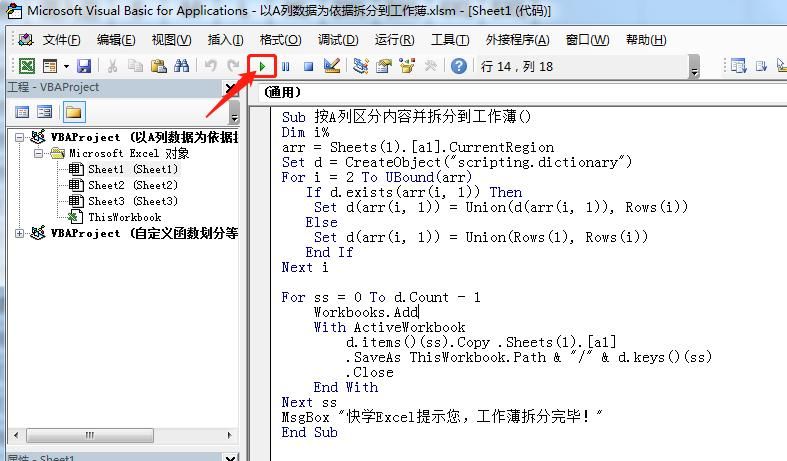Open the 插入(I) menu
Image resolution: width=787 pixels, height=461 pixels.
tap(225, 40)
